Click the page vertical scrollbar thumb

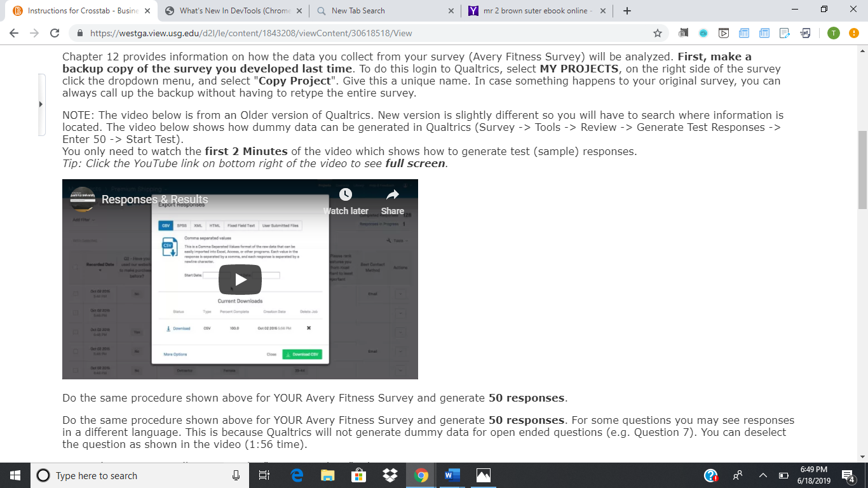point(862,170)
